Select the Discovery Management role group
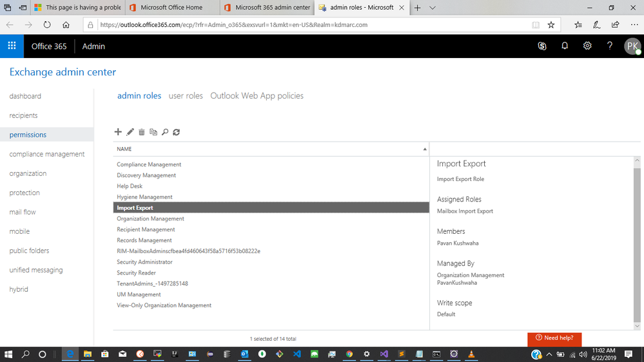This screenshot has height=362, width=644. [x=271, y=175]
